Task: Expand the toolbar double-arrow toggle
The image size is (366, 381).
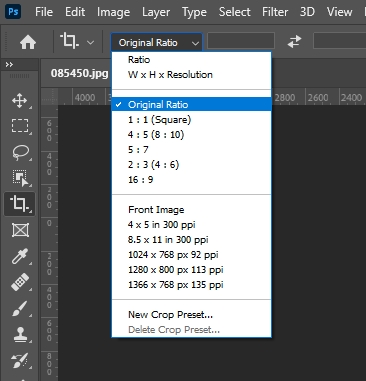Action: (9, 65)
